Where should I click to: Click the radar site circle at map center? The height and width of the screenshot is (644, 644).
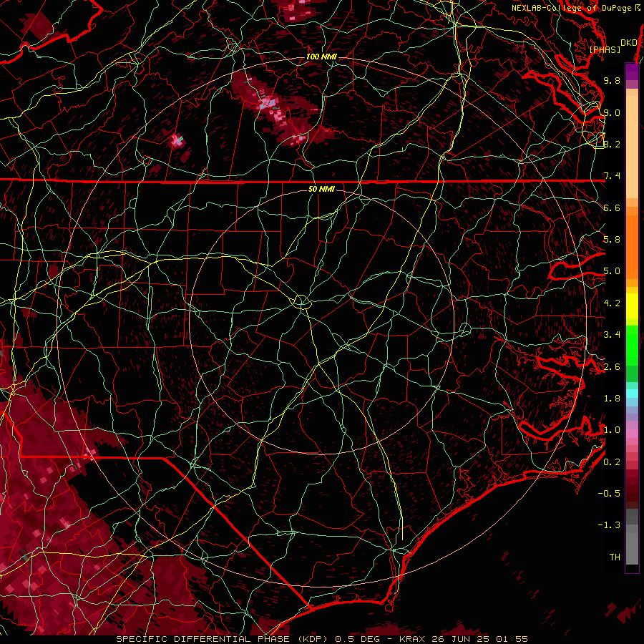301,302
